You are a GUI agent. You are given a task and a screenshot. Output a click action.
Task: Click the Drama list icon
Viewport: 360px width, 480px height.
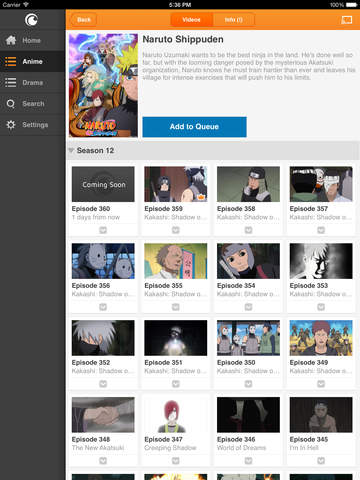pyautogui.click(x=11, y=82)
